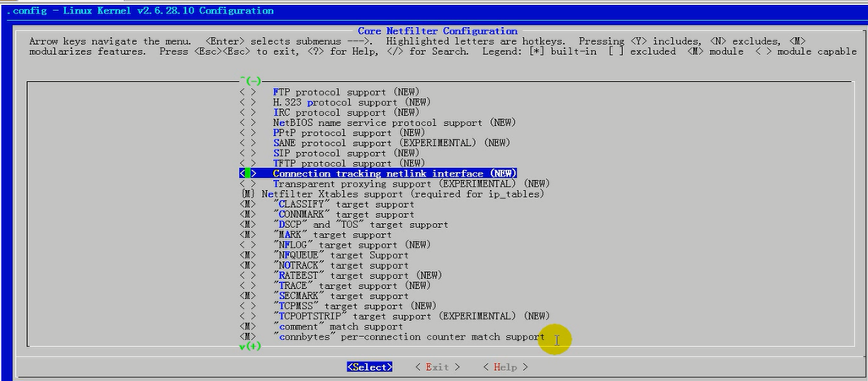This screenshot has height=381, width=868.
Task: Toggle CLASSIFY target support module box
Action: click(x=248, y=204)
